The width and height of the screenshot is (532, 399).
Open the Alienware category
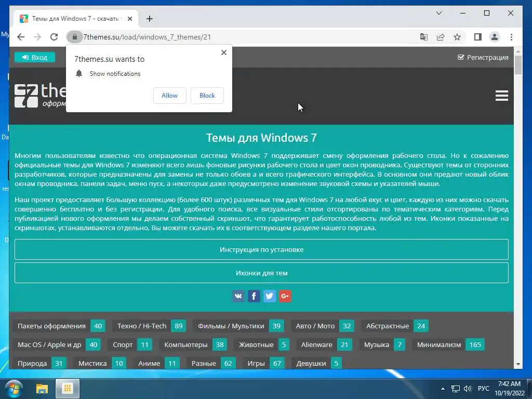click(324, 344)
